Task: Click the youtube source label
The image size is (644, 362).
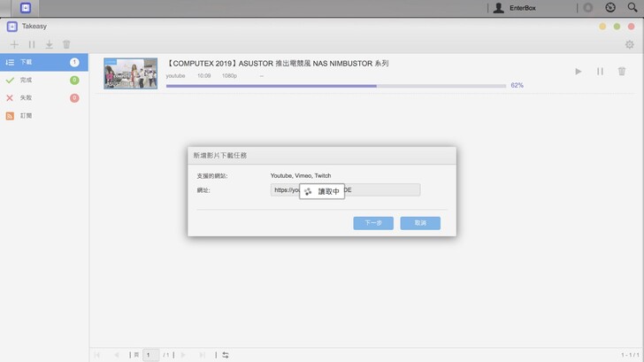Action: coord(175,75)
